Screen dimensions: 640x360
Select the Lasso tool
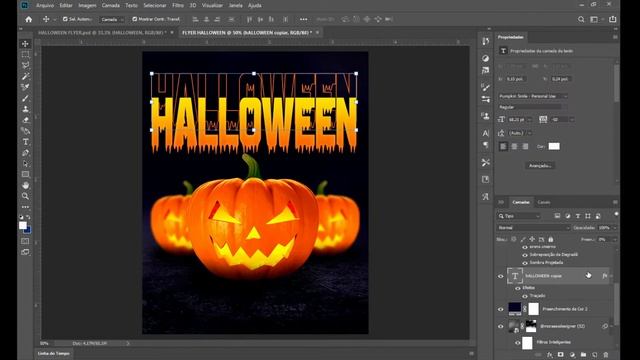pyautogui.click(x=25, y=65)
